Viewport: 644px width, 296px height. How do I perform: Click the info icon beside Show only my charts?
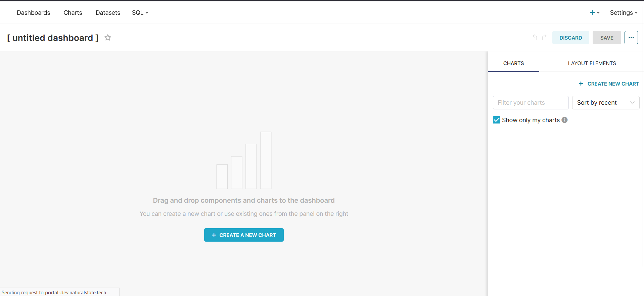(x=565, y=120)
